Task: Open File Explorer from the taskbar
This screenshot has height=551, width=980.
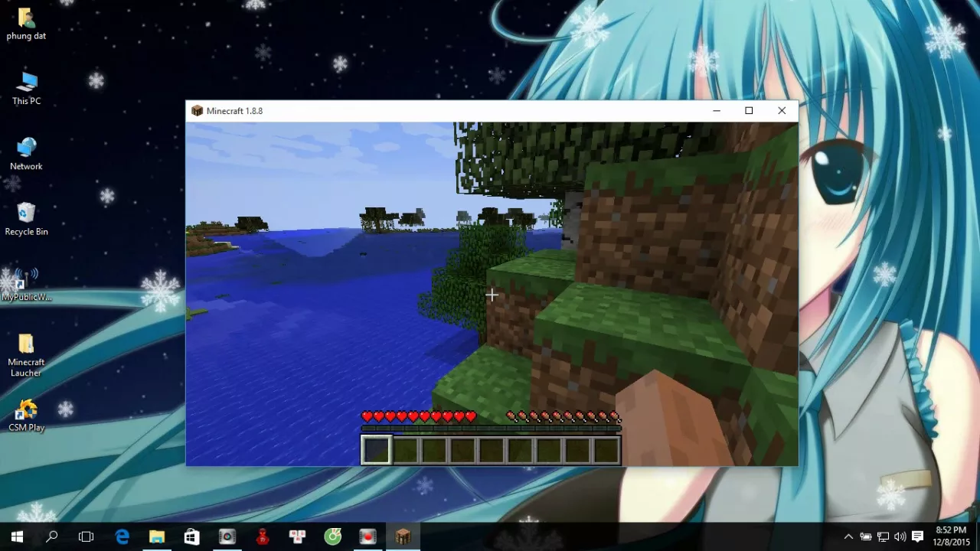Action: tap(157, 537)
